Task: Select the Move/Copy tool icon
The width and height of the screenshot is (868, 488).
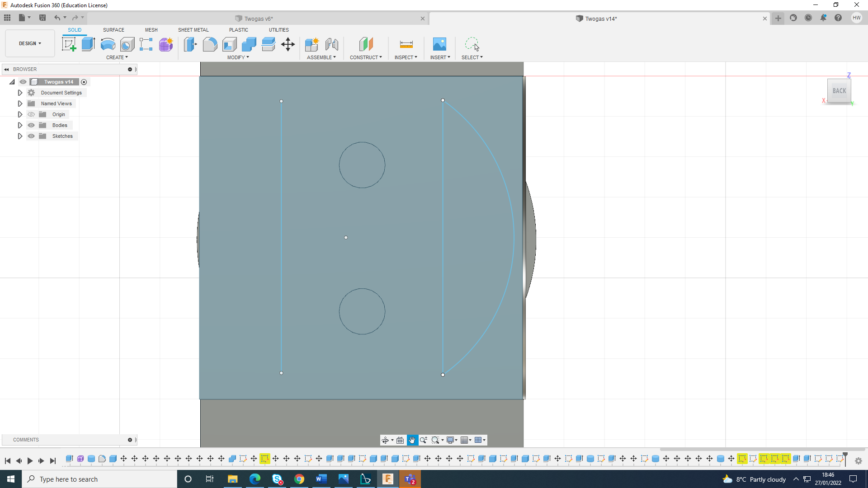Action: coord(288,44)
